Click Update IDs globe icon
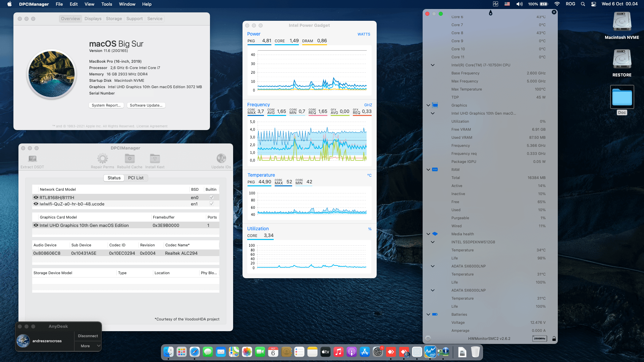 [221, 158]
